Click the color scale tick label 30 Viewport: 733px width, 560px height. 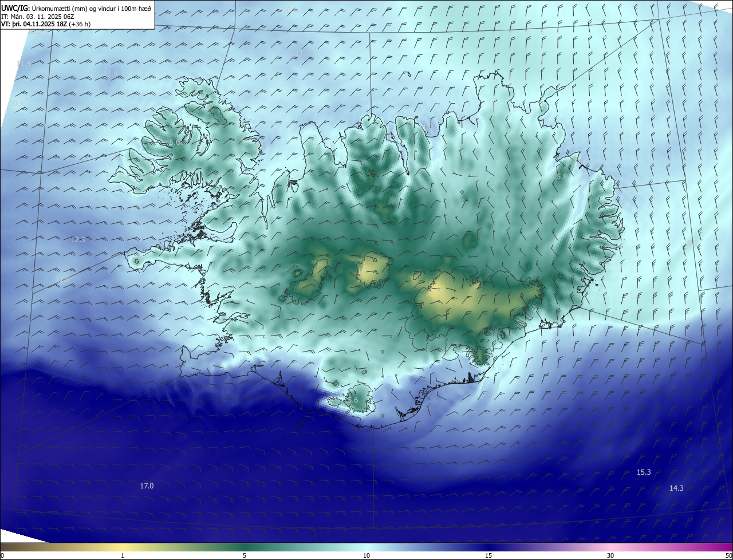coord(610,555)
